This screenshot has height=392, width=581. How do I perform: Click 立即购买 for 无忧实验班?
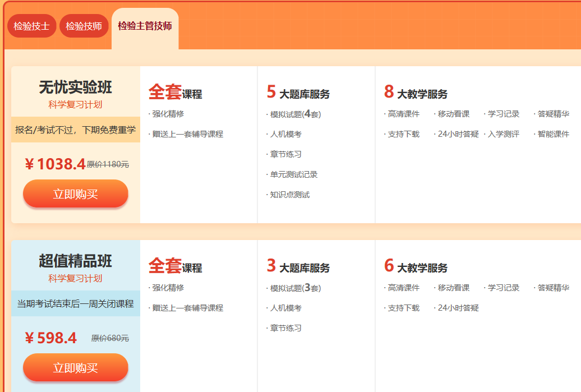(76, 194)
